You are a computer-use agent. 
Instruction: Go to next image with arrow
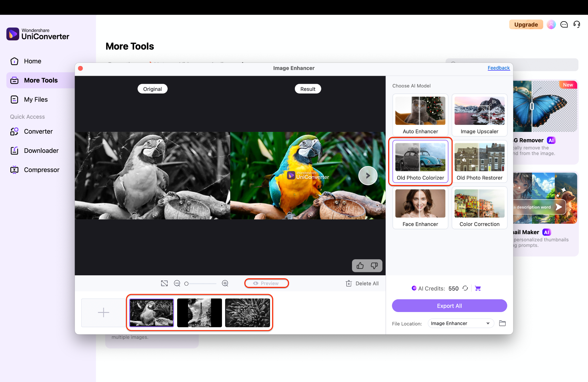(x=368, y=176)
